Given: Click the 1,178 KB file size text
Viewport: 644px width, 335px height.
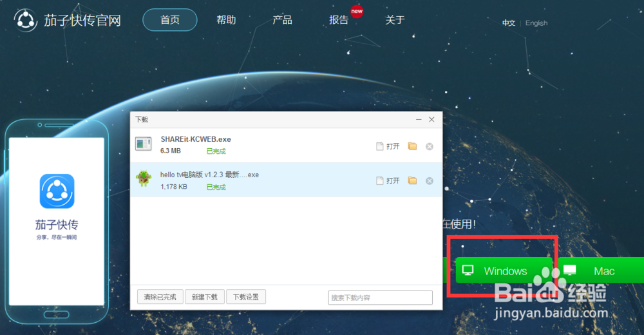Looking at the screenshot, I should [174, 187].
